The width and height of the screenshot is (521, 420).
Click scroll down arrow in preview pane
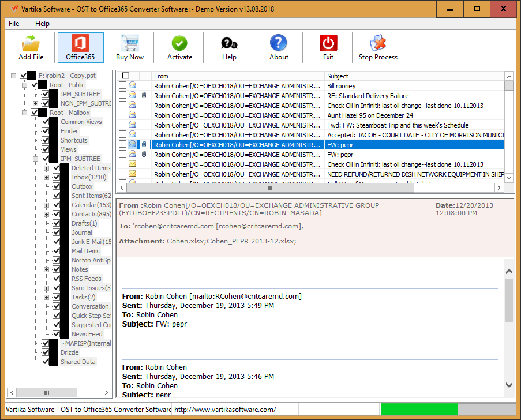(509, 385)
